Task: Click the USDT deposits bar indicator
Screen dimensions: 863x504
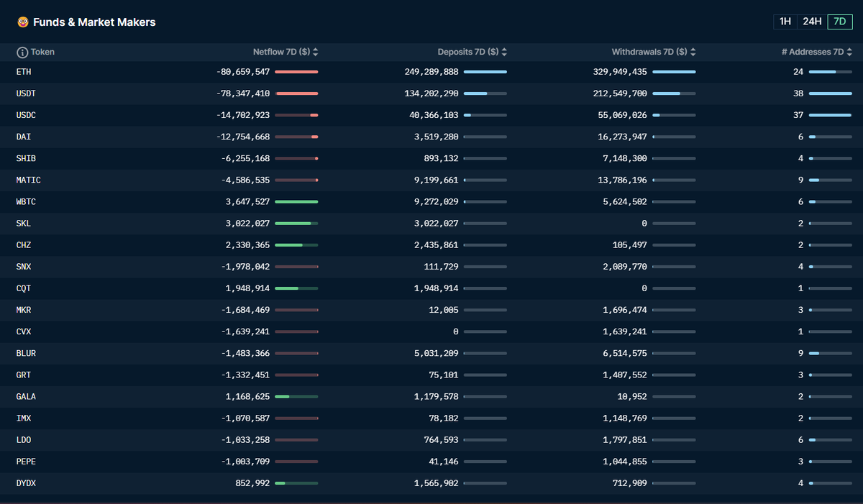Action: coord(485,93)
